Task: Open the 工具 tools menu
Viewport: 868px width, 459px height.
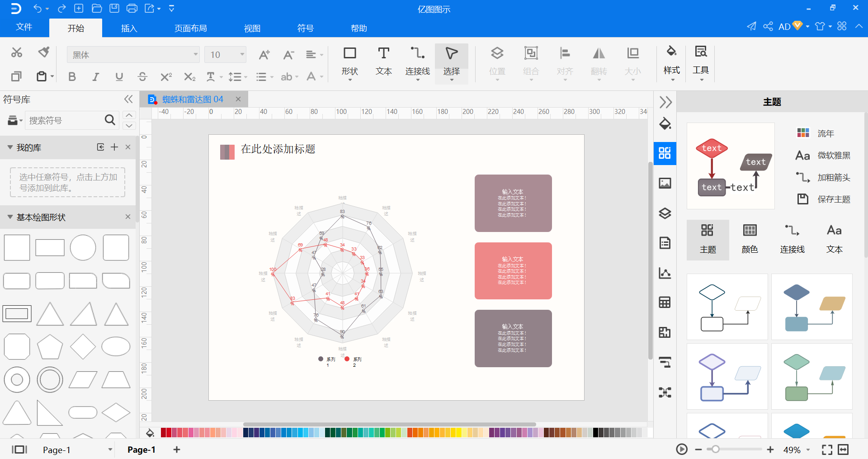Action: (x=701, y=62)
